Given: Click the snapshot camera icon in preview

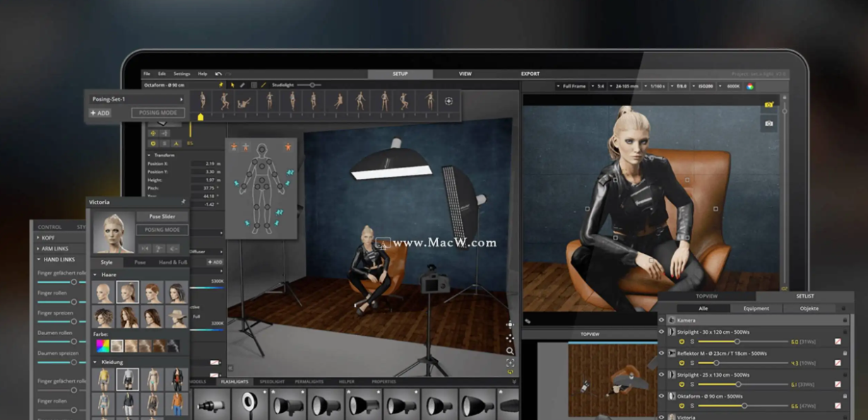Looking at the screenshot, I should point(769,123).
